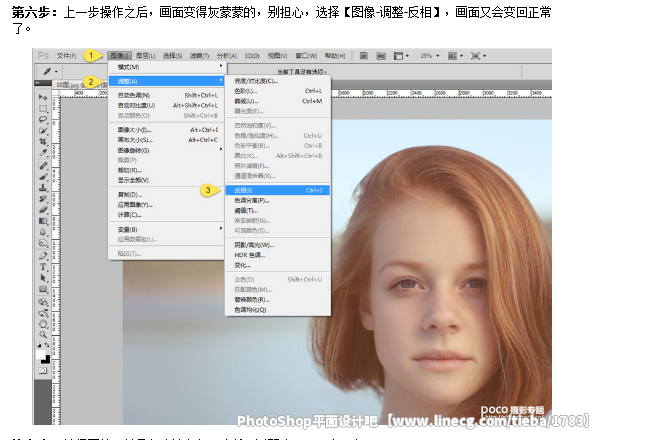Image resolution: width=645 pixels, height=440 pixels.
Task: Select the Spot Healing Brush tool
Action: point(43,166)
